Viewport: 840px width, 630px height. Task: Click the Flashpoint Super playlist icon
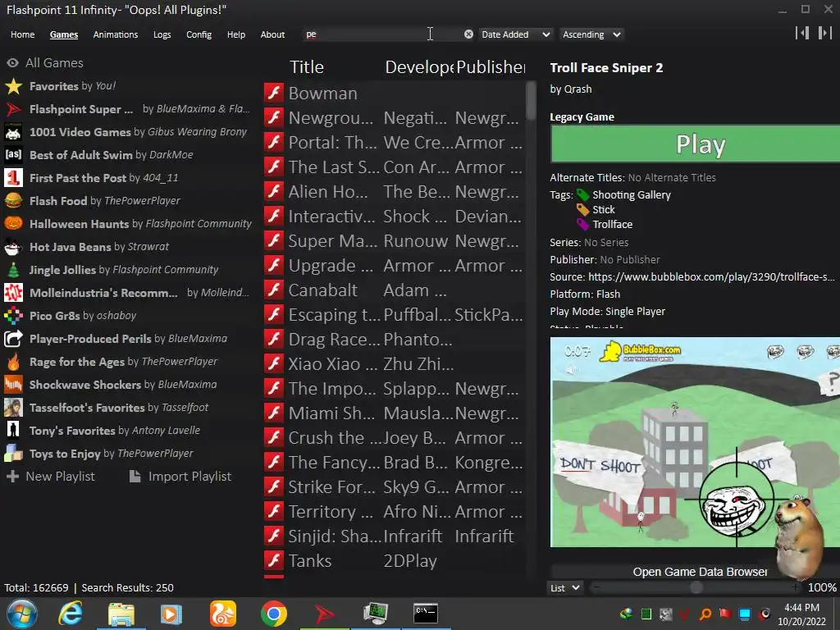tap(13, 109)
